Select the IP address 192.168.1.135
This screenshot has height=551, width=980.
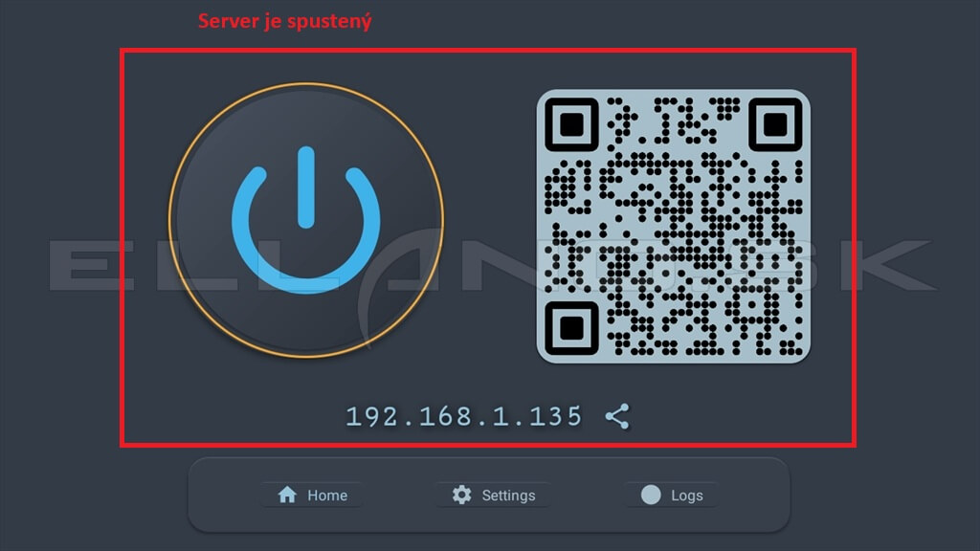tap(464, 416)
